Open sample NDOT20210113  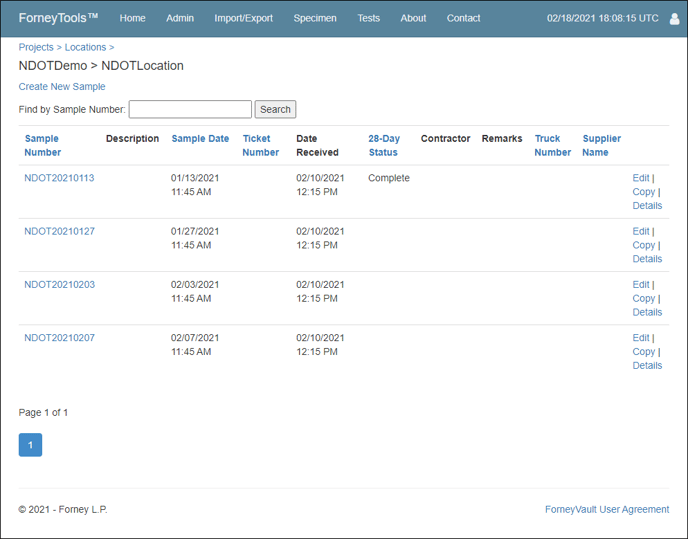click(x=59, y=178)
